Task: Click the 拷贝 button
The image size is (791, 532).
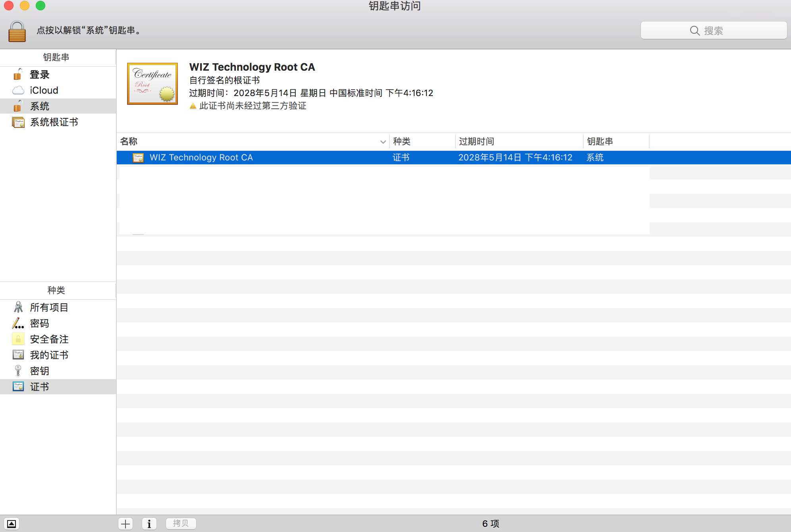Action: [181, 524]
